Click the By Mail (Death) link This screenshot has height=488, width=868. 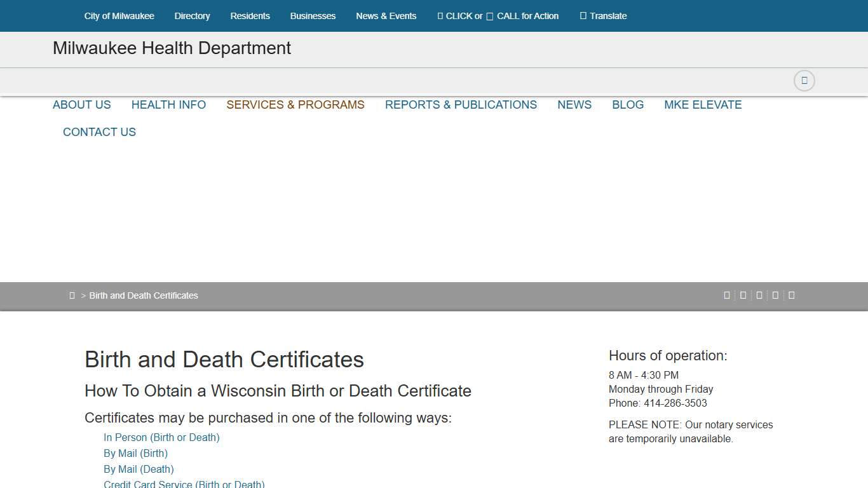click(x=139, y=469)
